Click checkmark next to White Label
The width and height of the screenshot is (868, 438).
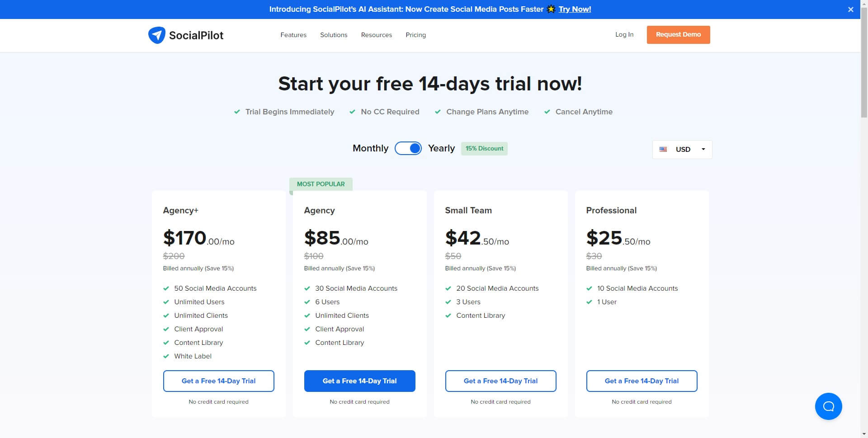[166, 356]
